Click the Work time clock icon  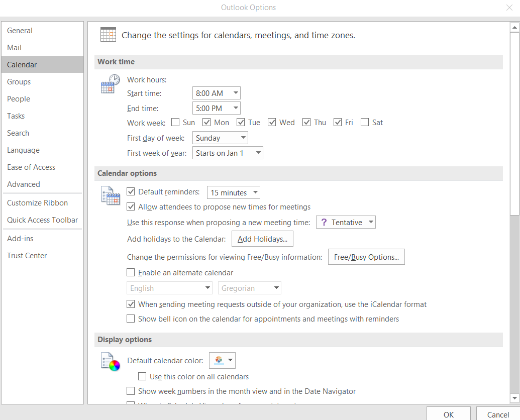point(110,84)
